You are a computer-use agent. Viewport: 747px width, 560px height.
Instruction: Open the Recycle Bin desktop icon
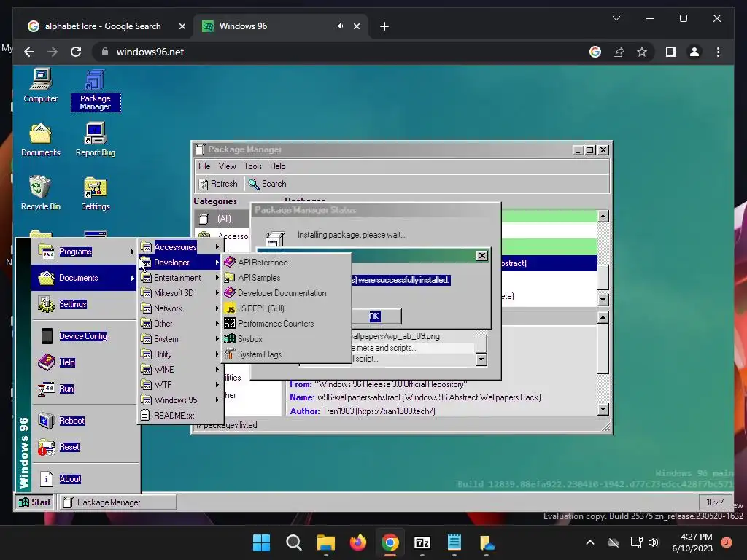click(x=41, y=193)
